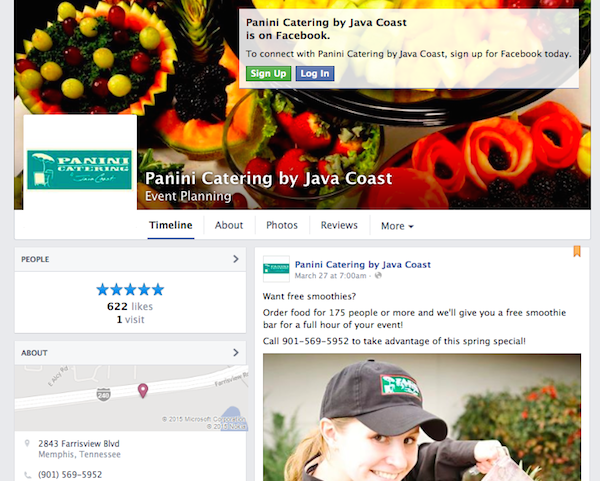Open the More dropdown menu
Screen dimensions: 600x481
397,226
